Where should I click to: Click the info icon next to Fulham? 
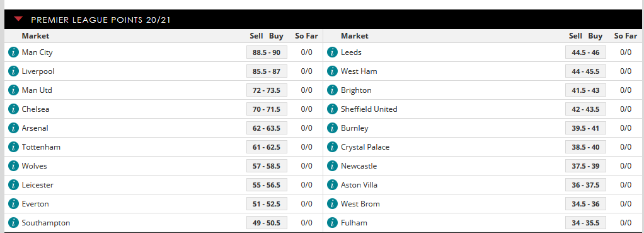(x=333, y=223)
